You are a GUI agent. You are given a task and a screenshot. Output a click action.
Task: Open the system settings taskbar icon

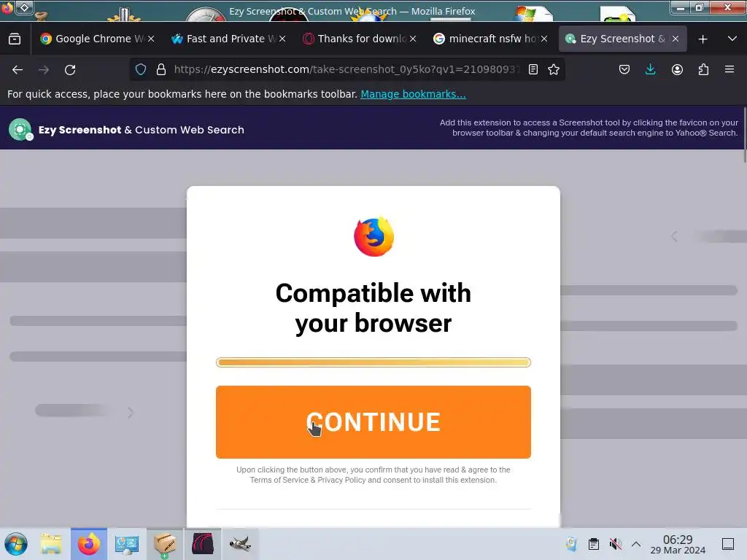[127, 544]
